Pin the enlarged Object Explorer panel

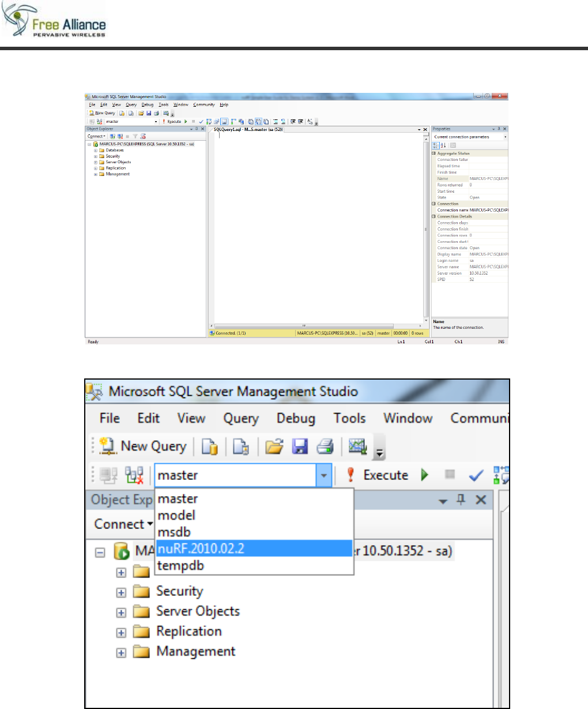tap(461, 500)
